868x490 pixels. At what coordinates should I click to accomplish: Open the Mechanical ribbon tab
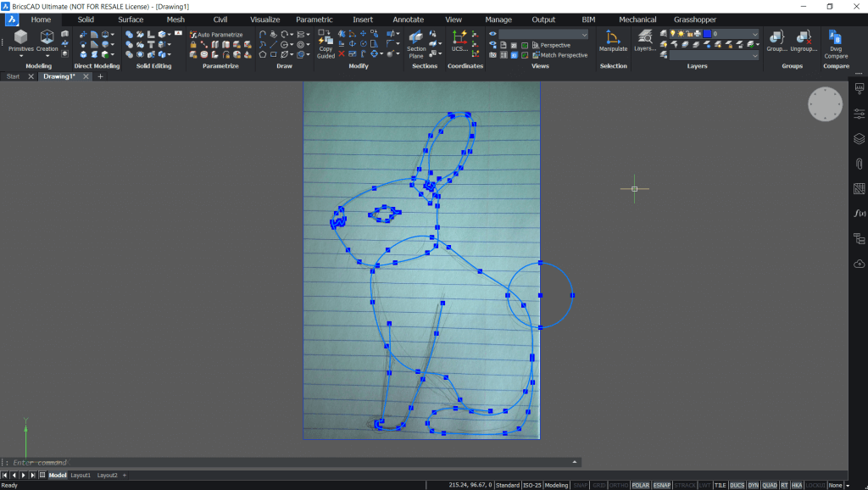637,19
